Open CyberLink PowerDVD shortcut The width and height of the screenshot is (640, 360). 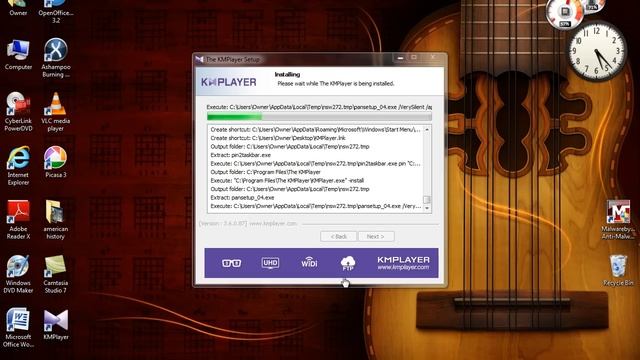click(18, 111)
